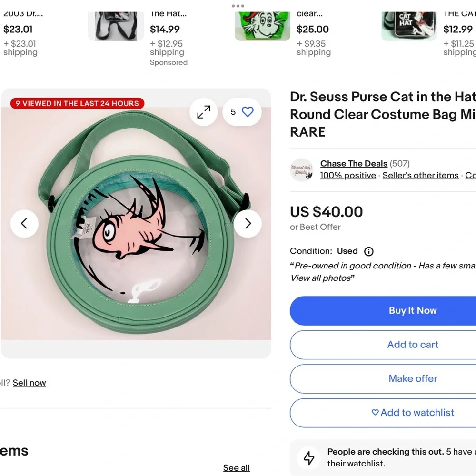
Task: Open Chase The Deals seller page
Action: (x=354, y=164)
